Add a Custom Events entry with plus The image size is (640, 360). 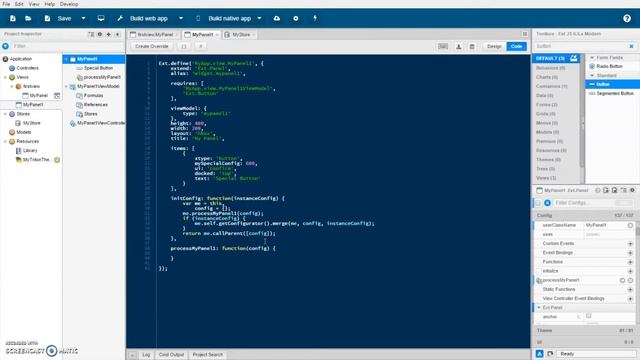(x=630, y=244)
